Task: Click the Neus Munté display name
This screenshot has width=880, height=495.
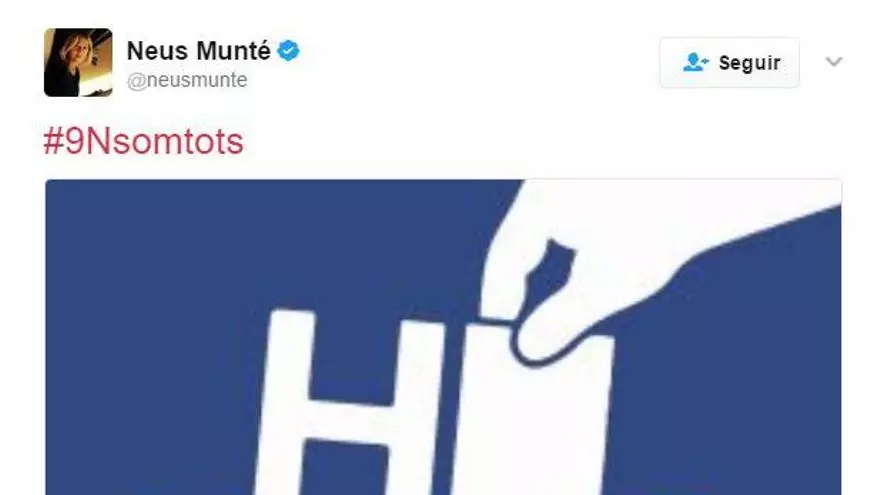Action: 199,51
